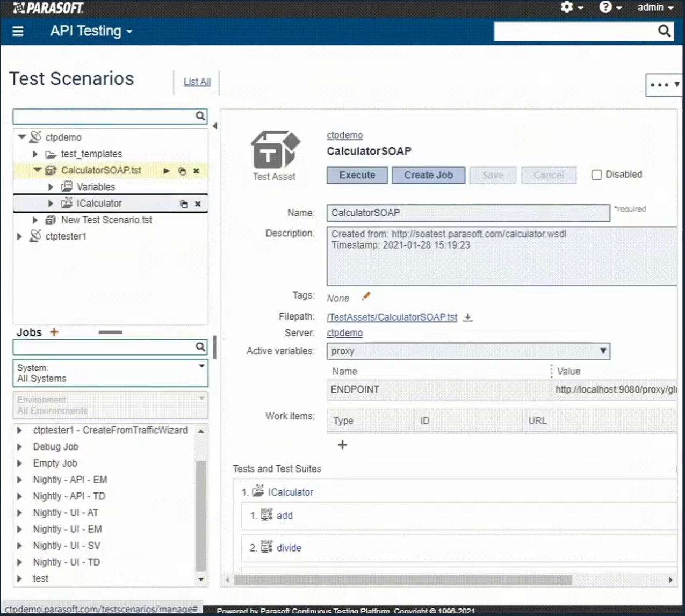Image resolution: width=685 pixels, height=616 pixels.
Task: Expand the ICalculator tree node
Action: click(51, 204)
